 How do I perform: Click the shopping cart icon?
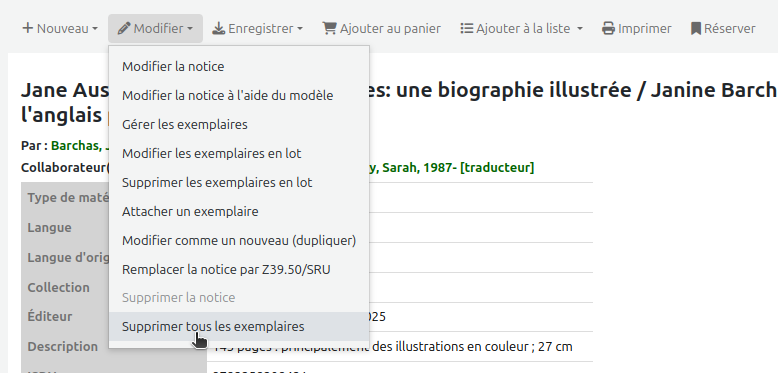tap(329, 28)
